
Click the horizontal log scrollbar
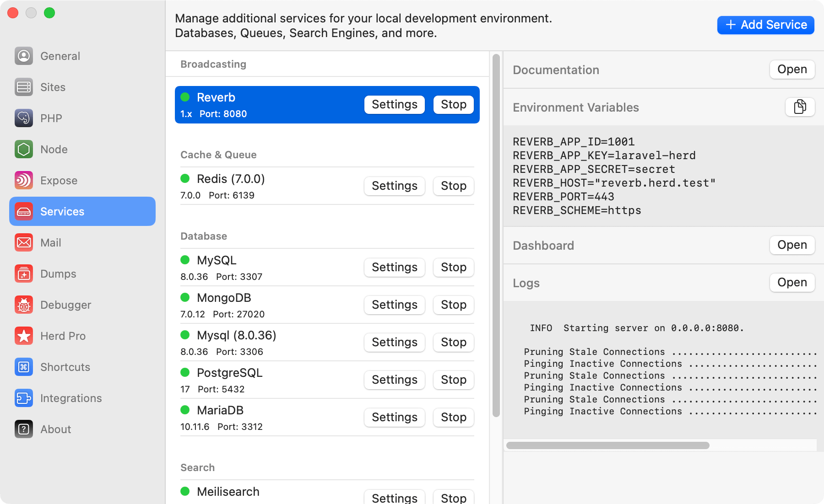pyautogui.click(x=607, y=445)
